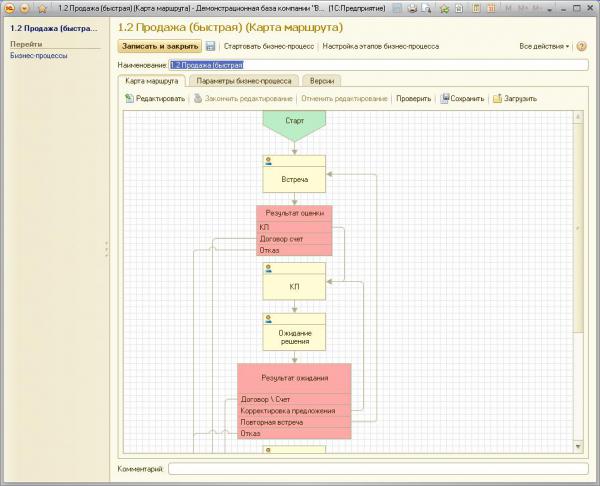The image size is (600, 486).
Task: Open the Версии tab
Action: point(321,79)
